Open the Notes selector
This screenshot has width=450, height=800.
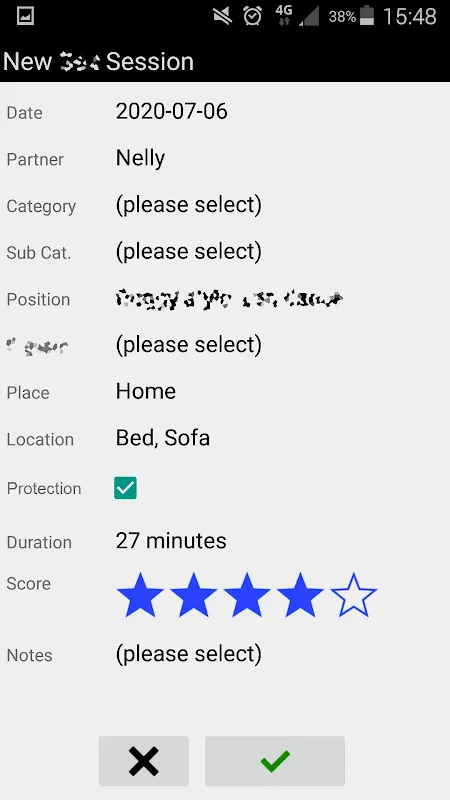[189, 654]
